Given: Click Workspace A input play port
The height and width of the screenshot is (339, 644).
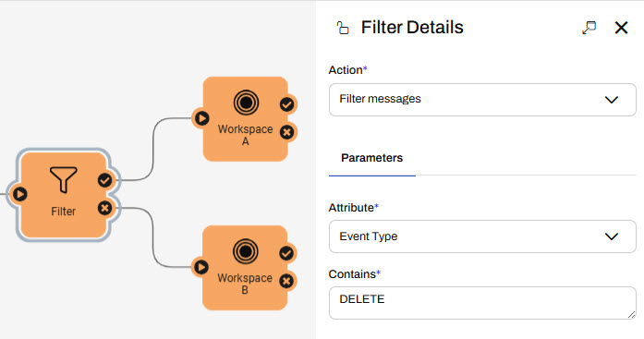Looking at the screenshot, I should [x=201, y=118].
